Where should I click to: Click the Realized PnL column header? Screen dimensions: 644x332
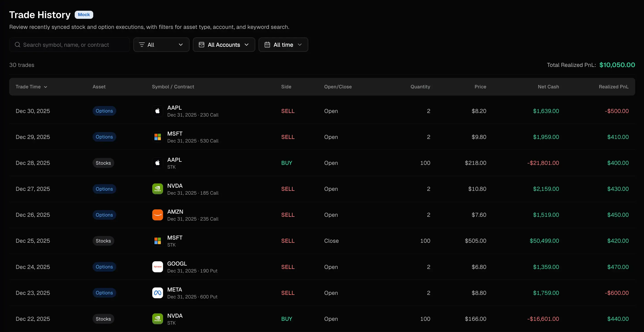(614, 87)
